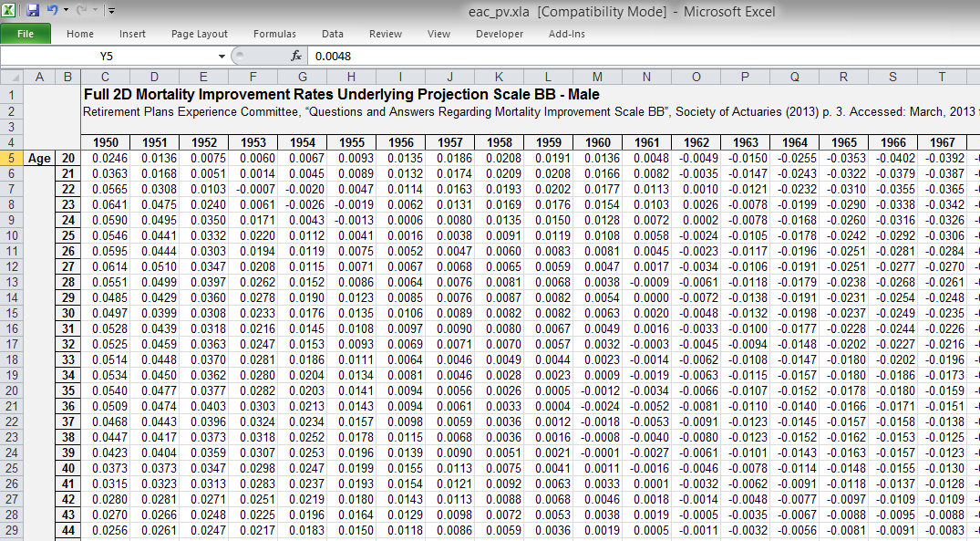Click cell 0.0614 in row 12
980x541 pixels.
pyautogui.click(x=105, y=266)
